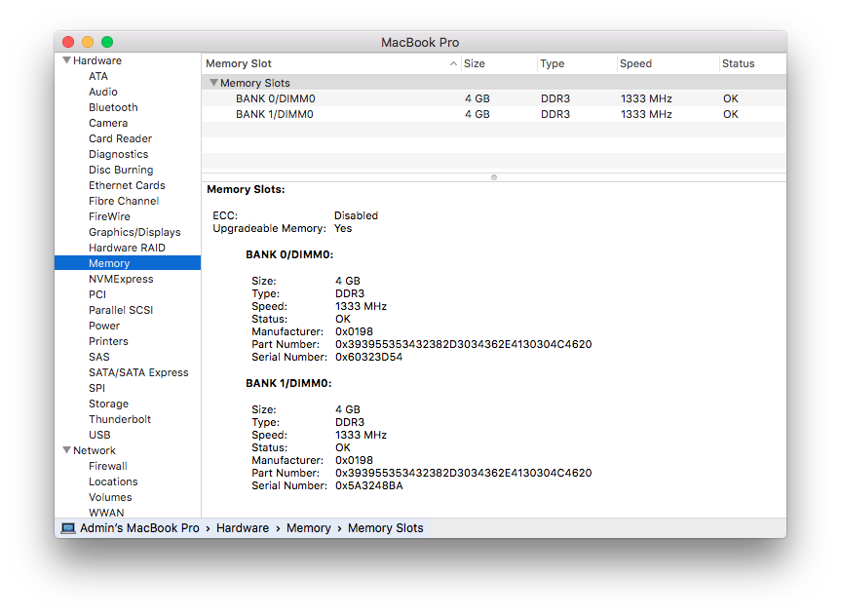Click BANK 0 serial number 0x60323D54
The width and height of the screenshot is (841, 616).
pyautogui.click(x=369, y=358)
